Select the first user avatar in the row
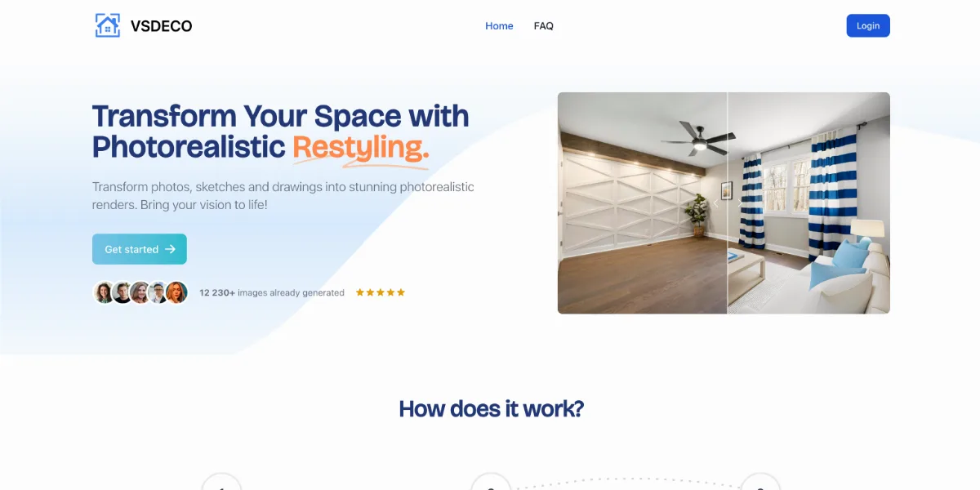The width and height of the screenshot is (980, 490). (104, 292)
